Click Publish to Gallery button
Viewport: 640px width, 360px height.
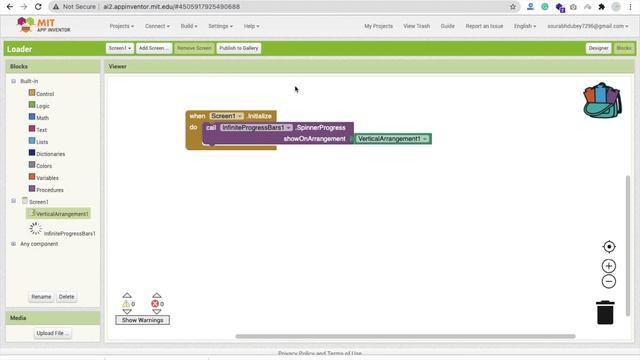[239, 48]
